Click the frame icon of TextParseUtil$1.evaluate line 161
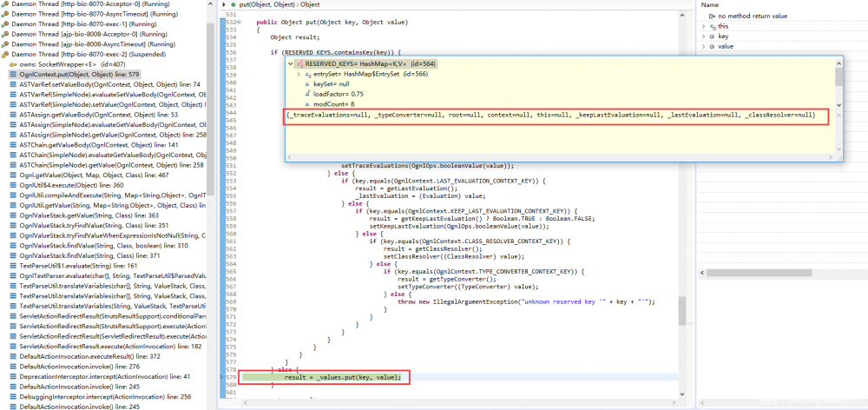Image resolution: width=868 pixels, height=410 pixels. 13,266
